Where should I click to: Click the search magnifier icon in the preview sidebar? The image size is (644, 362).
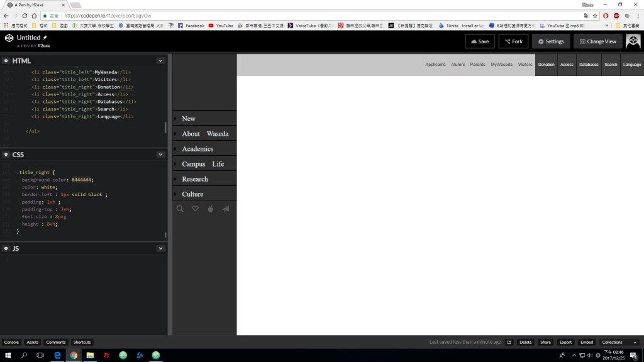click(x=180, y=209)
